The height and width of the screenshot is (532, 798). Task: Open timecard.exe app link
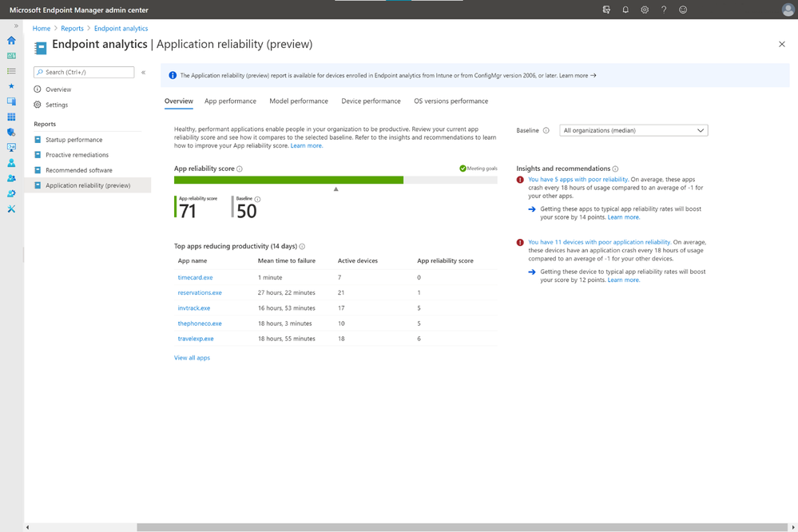(x=195, y=277)
